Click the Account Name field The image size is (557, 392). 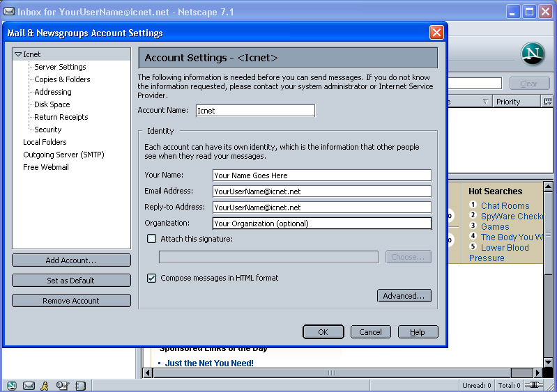click(x=255, y=110)
